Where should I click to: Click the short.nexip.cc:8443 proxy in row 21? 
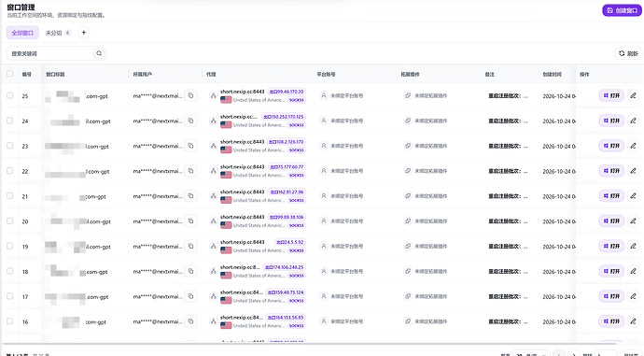(x=243, y=192)
